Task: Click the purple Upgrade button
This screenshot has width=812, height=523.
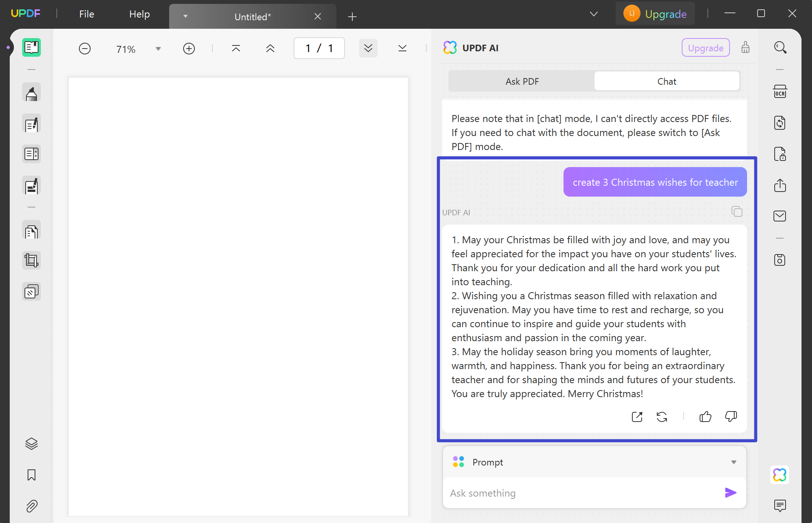Action: [x=705, y=48]
